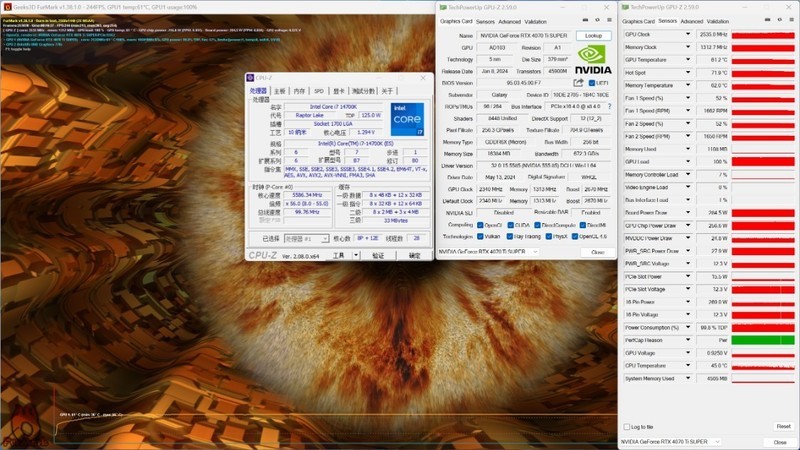Click the question mark beside Bus Interface

click(x=609, y=107)
